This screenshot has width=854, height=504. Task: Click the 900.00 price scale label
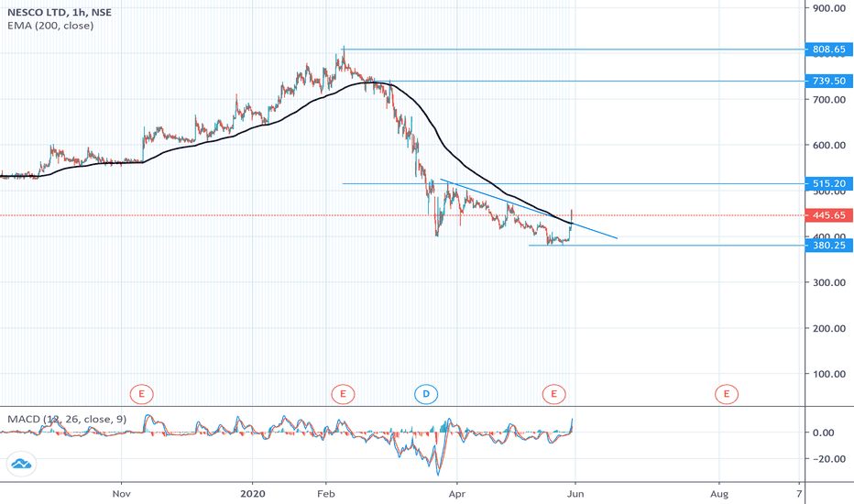coord(828,8)
